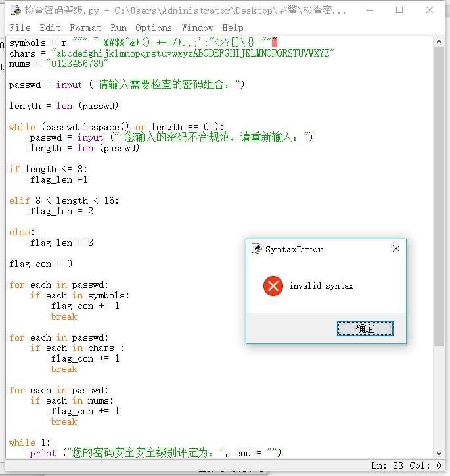Image resolution: width=450 pixels, height=476 pixels.
Task: Click the vertical scrollbar thumb
Action: pyautogui.click(x=440, y=197)
